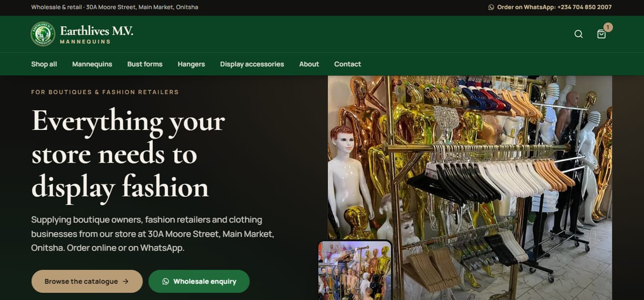Screen dimensions: 644x300
Task: Open Display accessories navigation link
Action: 252,64
